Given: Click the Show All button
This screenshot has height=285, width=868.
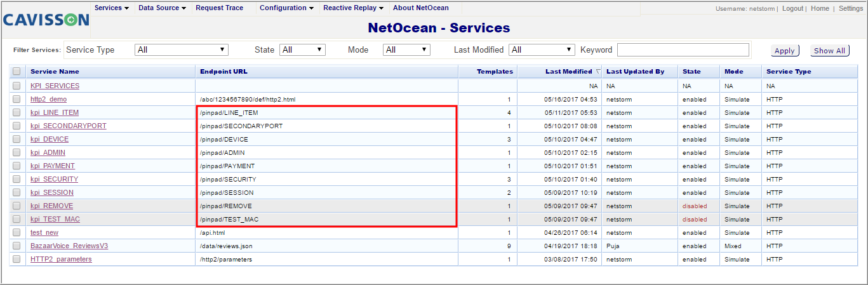Looking at the screenshot, I should click(x=829, y=51).
